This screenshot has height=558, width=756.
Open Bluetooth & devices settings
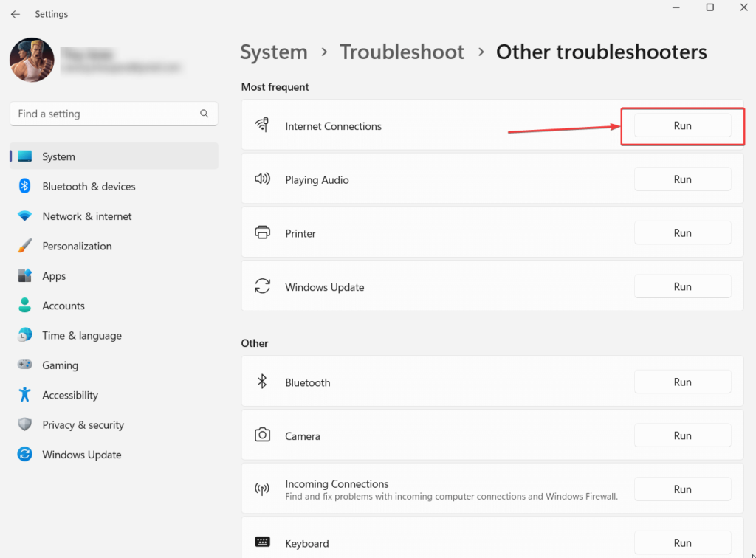tap(114, 187)
